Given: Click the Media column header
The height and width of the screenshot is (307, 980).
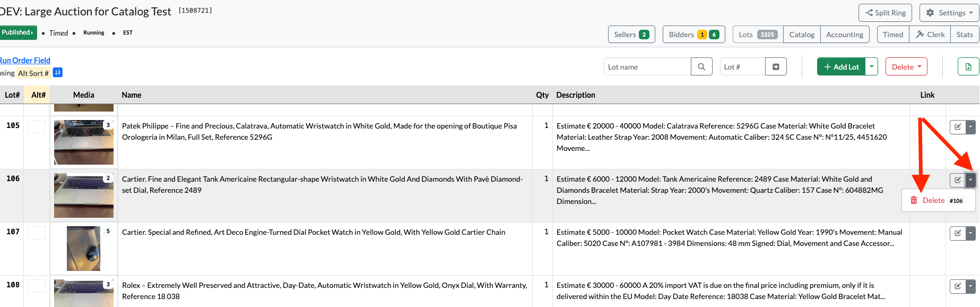Looking at the screenshot, I should (84, 95).
